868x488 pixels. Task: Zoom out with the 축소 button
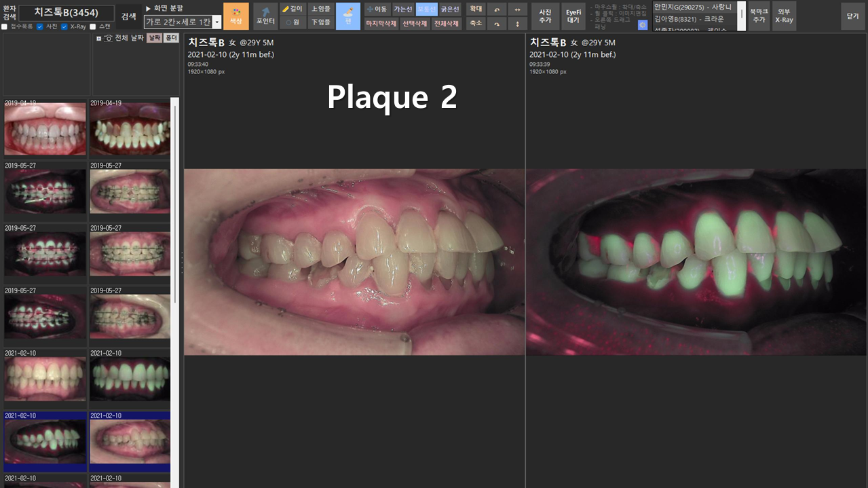[x=476, y=23]
